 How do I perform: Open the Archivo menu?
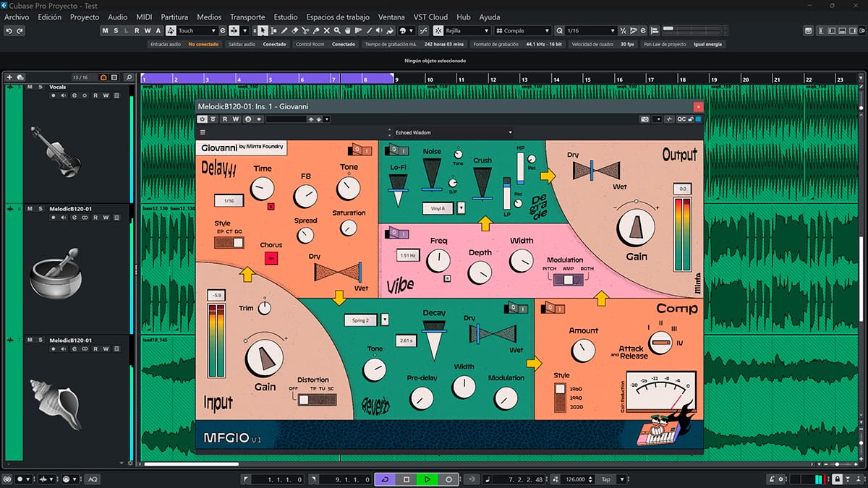tap(17, 17)
